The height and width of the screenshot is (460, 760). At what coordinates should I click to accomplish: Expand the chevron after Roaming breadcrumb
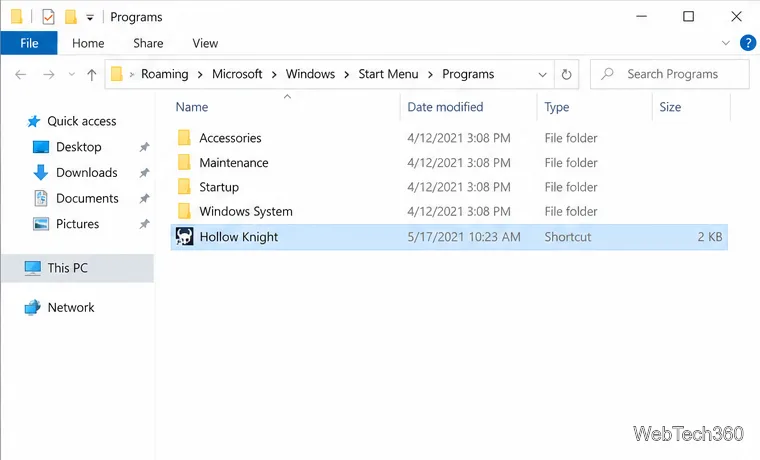point(200,75)
